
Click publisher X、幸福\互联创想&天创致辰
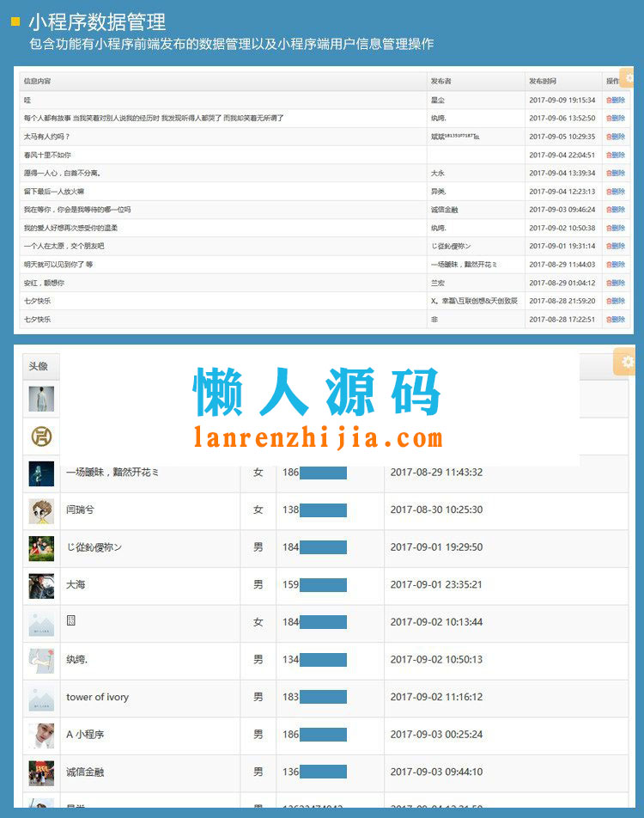pos(474,301)
